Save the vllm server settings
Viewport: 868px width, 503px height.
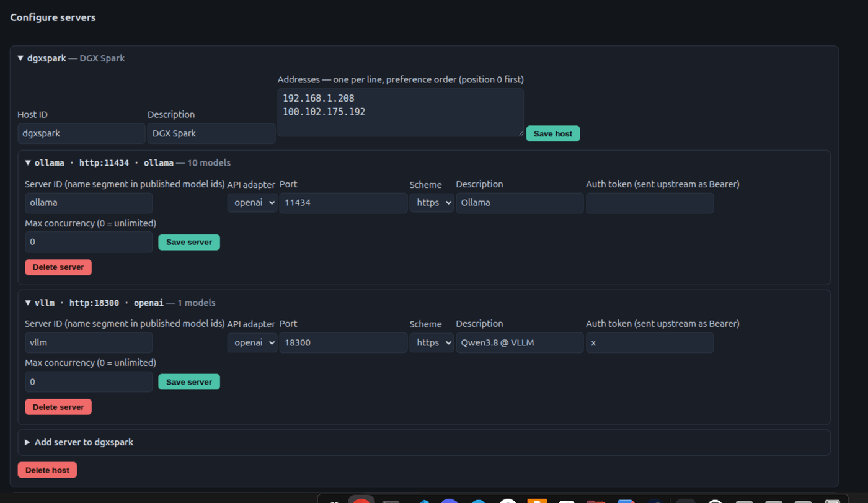coord(189,382)
